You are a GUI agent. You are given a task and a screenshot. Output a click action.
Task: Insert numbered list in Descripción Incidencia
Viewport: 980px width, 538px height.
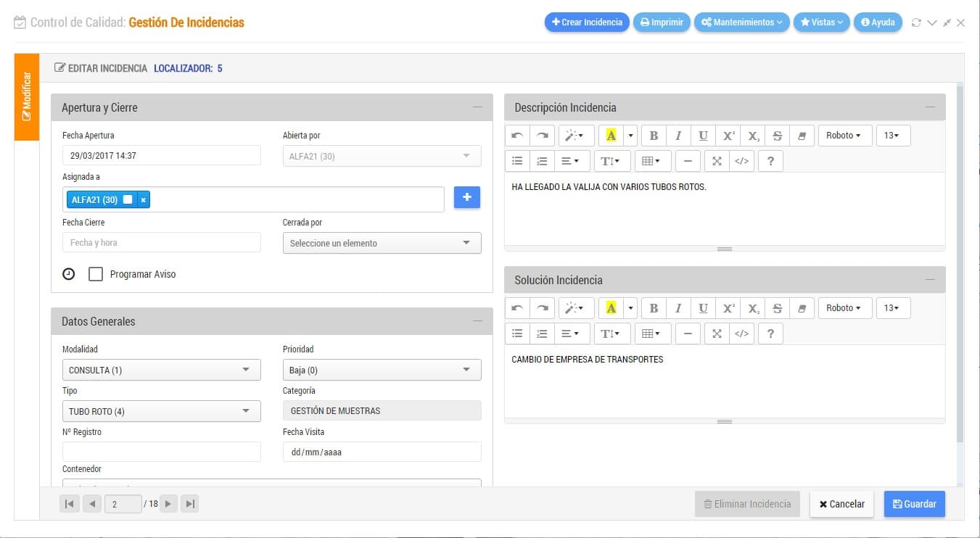[542, 161]
